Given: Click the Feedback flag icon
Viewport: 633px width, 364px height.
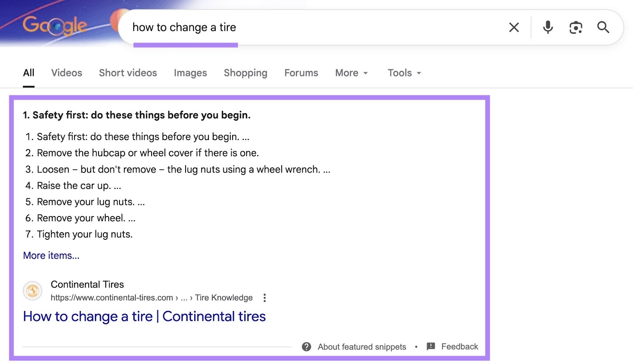Looking at the screenshot, I should [431, 347].
